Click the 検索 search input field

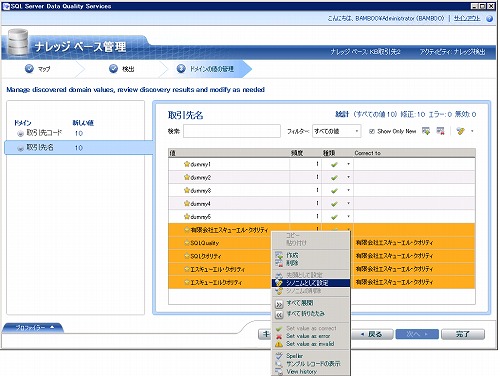[x=232, y=131]
